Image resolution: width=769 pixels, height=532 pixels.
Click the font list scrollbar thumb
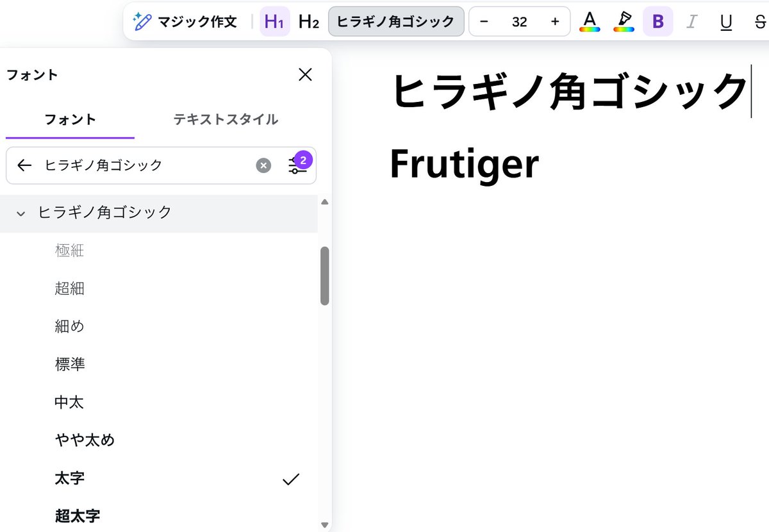pyautogui.click(x=324, y=276)
